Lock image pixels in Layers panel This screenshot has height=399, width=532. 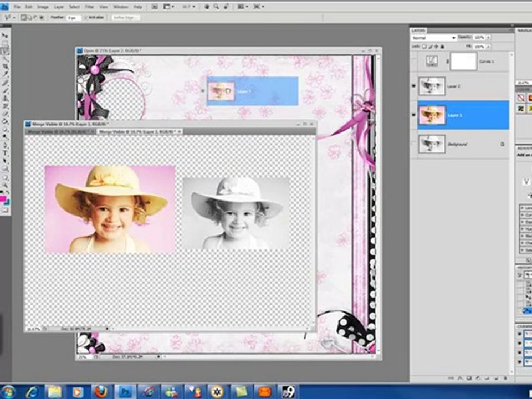pyautogui.click(x=431, y=47)
